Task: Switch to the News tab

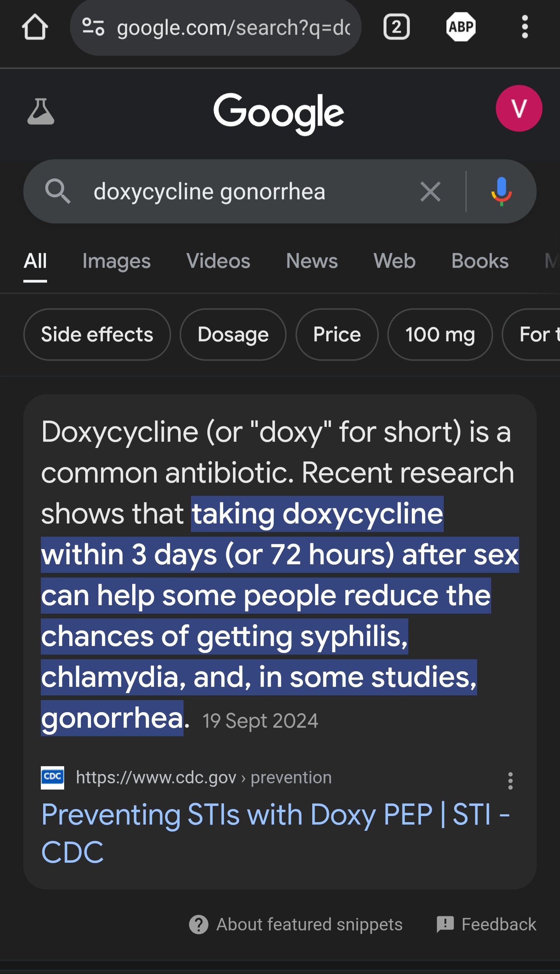Action: pos(312,261)
